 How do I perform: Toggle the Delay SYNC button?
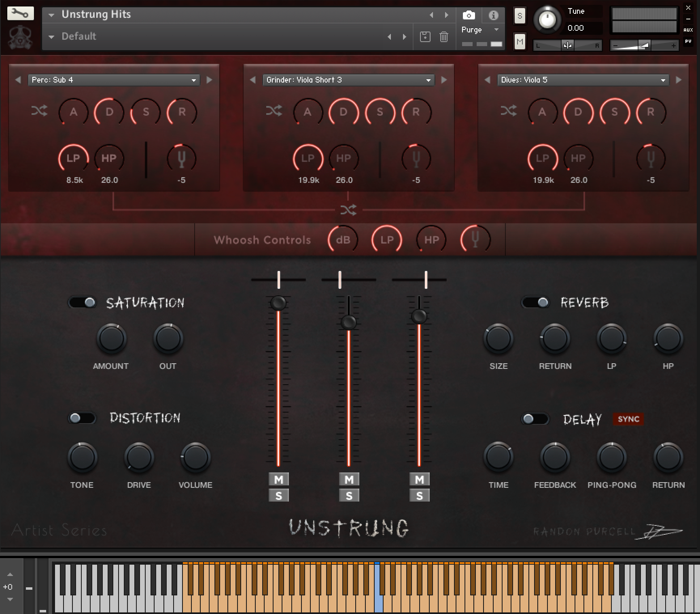click(628, 419)
